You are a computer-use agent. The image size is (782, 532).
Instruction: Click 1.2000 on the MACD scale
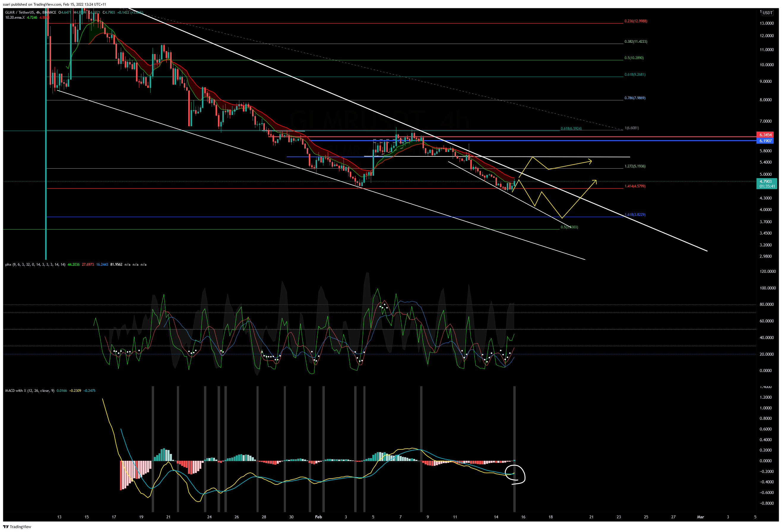coord(766,398)
